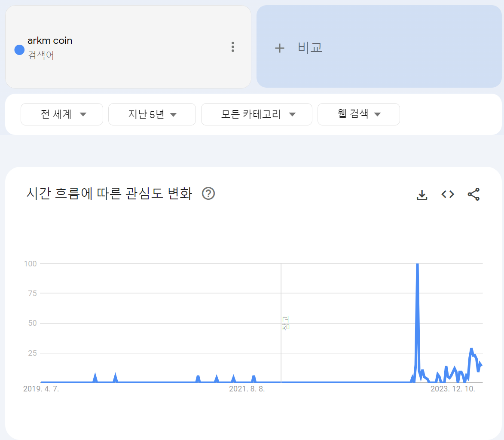
Task: Open the 전 세계 region selector
Action: click(61, 114)
